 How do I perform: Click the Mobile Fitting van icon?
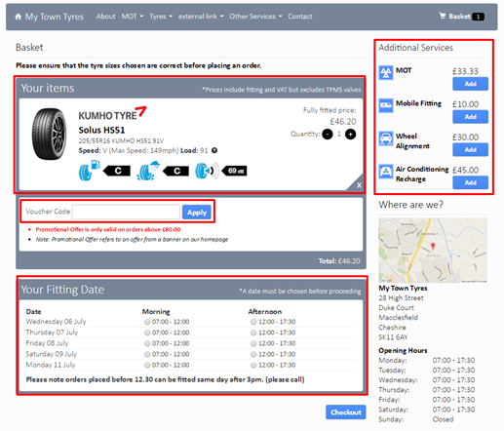(x=386, y=105)
